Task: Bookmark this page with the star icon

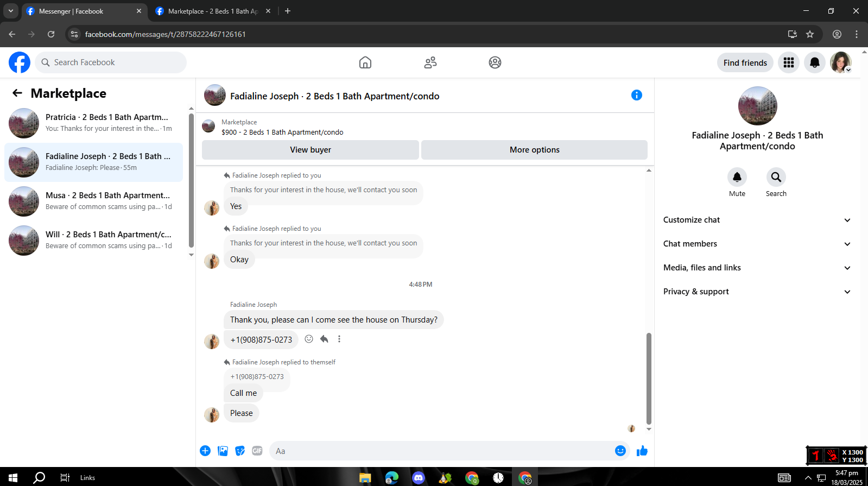Action: (810, 34)
